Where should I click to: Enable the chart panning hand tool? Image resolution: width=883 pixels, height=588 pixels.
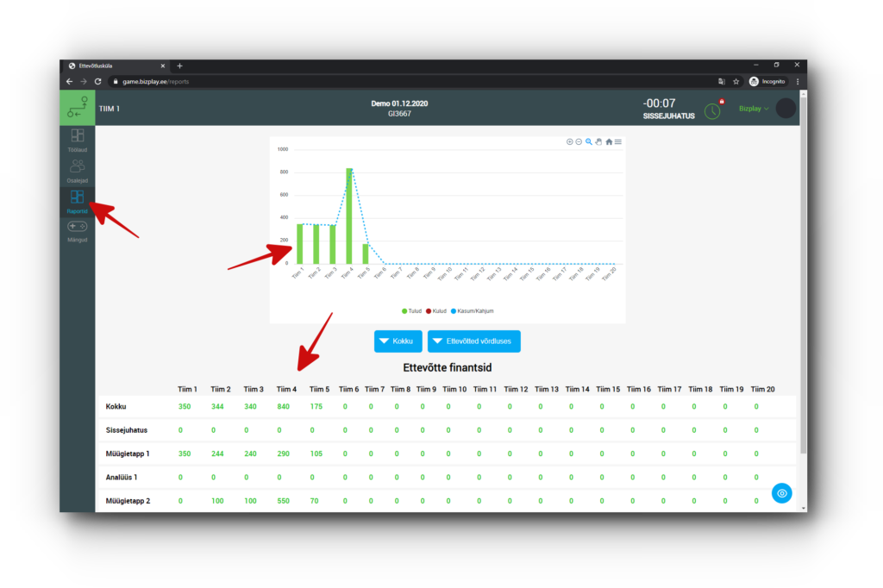(x=598, y=141)
